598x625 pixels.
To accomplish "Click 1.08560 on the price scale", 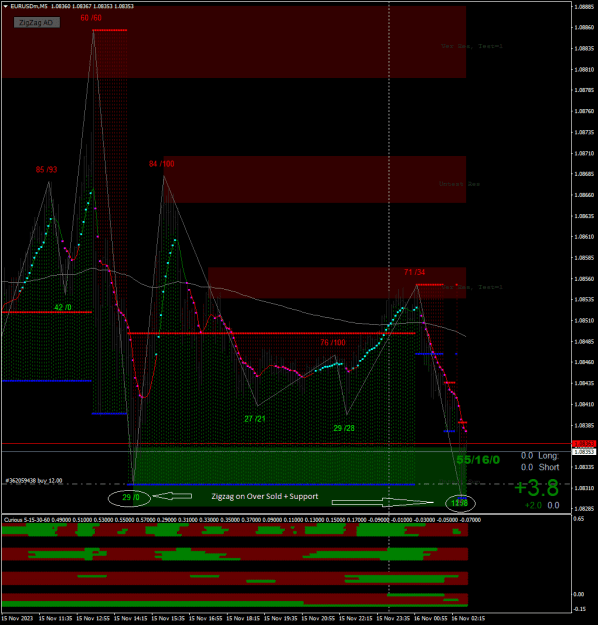I will click(584, 279).
